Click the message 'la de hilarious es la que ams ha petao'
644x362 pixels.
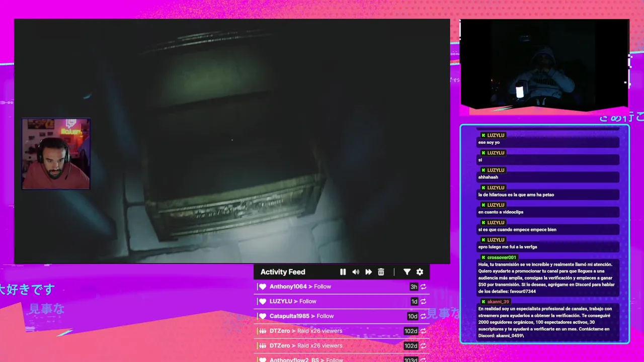tap(516, 195)
